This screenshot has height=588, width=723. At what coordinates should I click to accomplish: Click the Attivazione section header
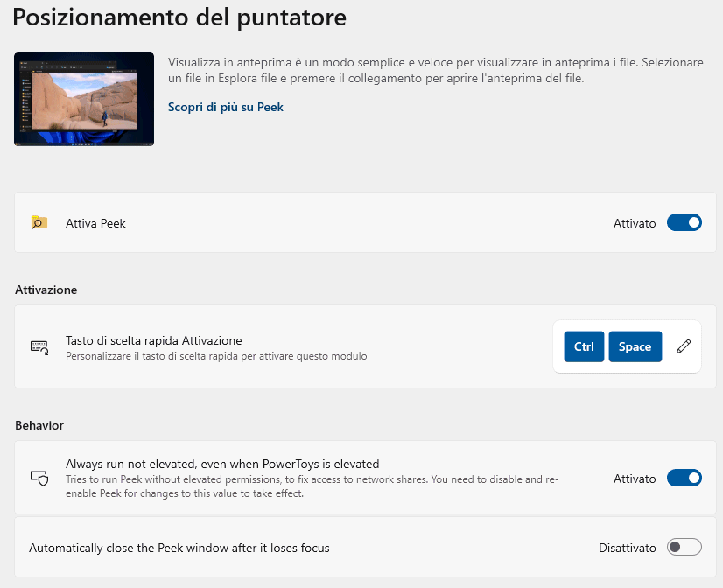coord(46,289)
